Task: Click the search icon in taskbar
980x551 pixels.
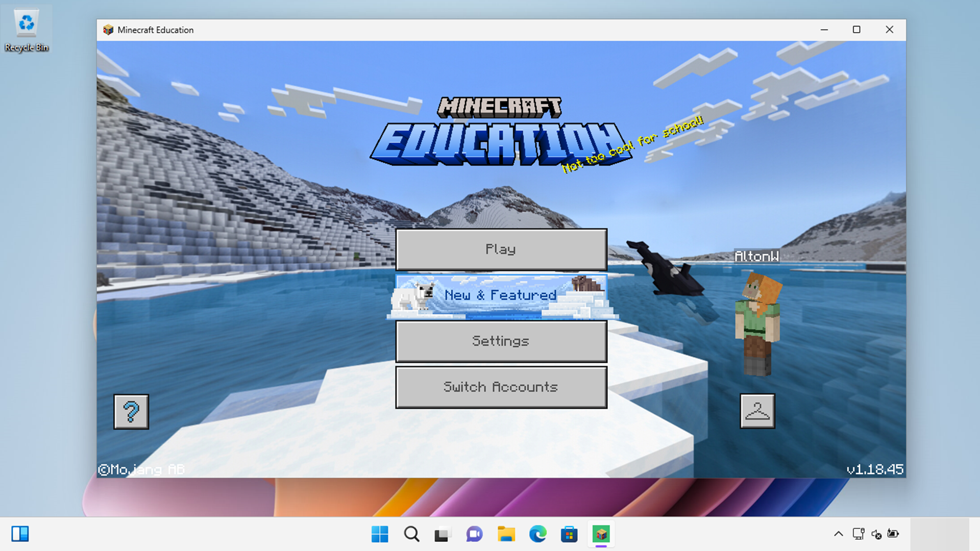Action: click(410, 534)
